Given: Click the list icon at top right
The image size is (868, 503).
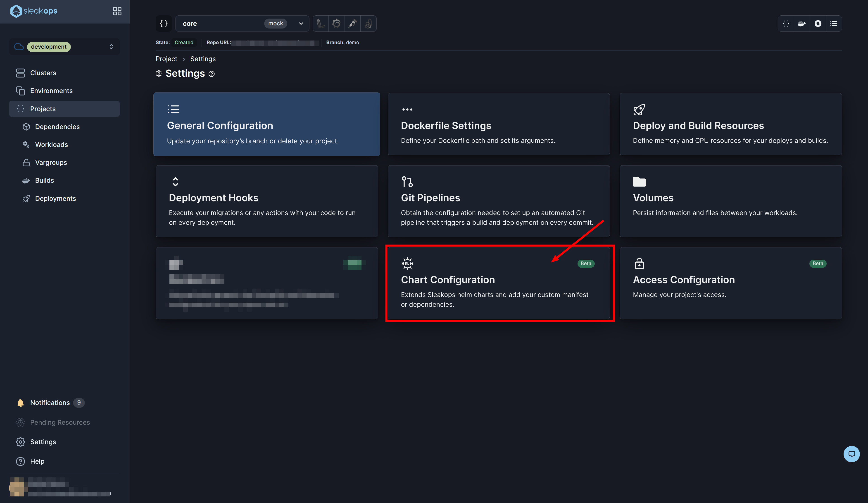Looking at the screenshot, I should [x=834, y=24].
